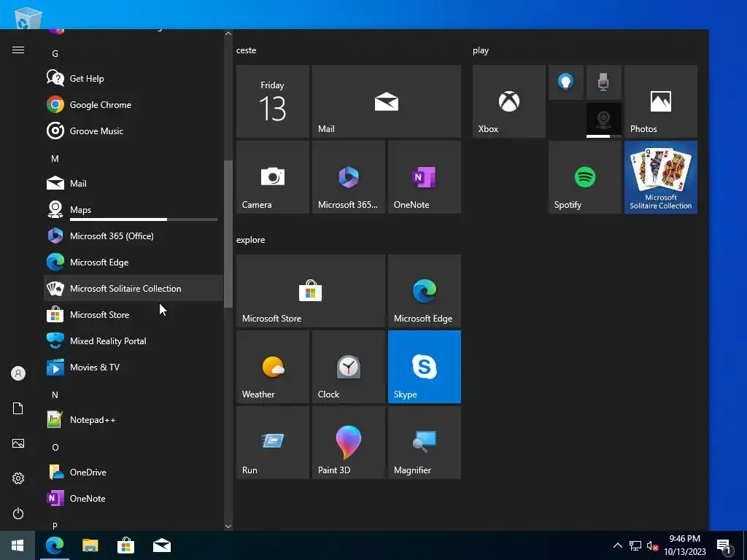Show hidden system tray icons
This screenshot has height=560, width=747.
[x=617, y=545]
